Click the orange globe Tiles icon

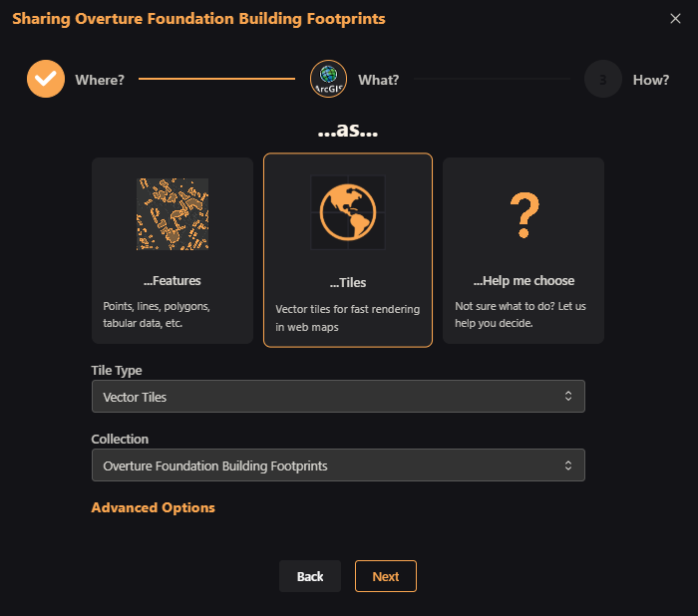(348, 212)
